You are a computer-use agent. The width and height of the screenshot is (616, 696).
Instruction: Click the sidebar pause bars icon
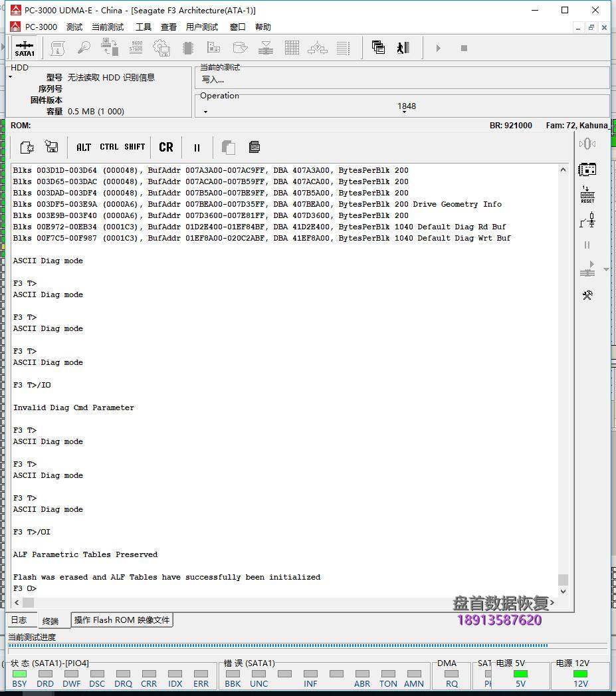(587, 245)
